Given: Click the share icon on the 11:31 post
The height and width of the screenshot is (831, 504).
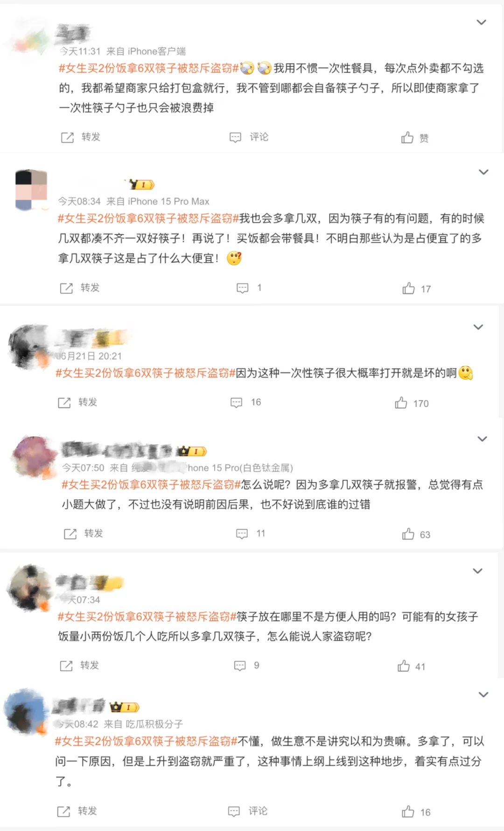Looking at the screenshot, I should (67, 137).
